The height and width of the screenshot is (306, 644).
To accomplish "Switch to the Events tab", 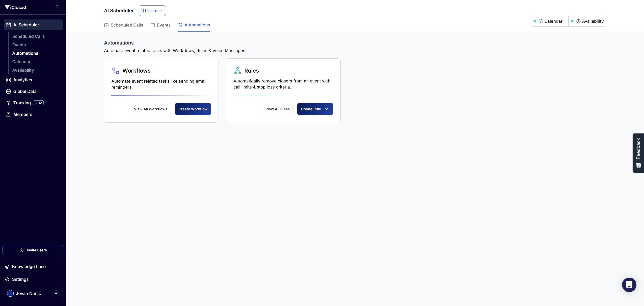I will point(160,25).
